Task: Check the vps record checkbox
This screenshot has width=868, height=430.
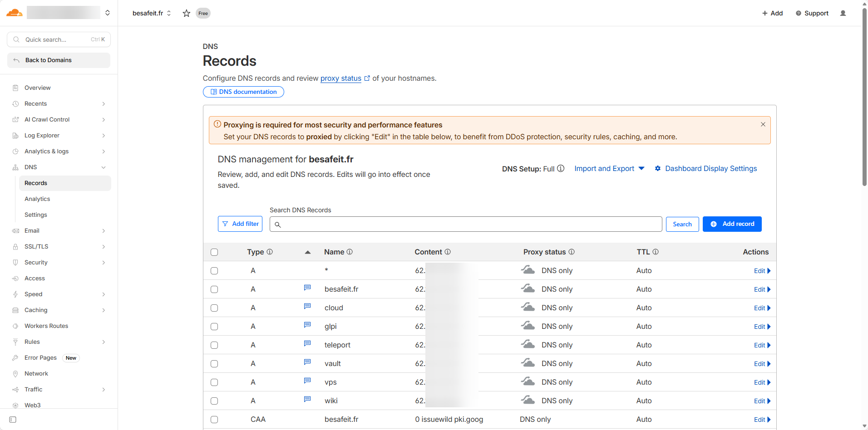Action: point(214,382)
